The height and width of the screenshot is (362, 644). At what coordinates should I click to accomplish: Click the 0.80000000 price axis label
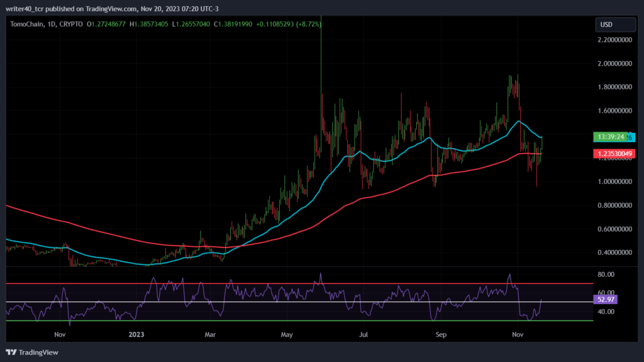click(615, 205)
